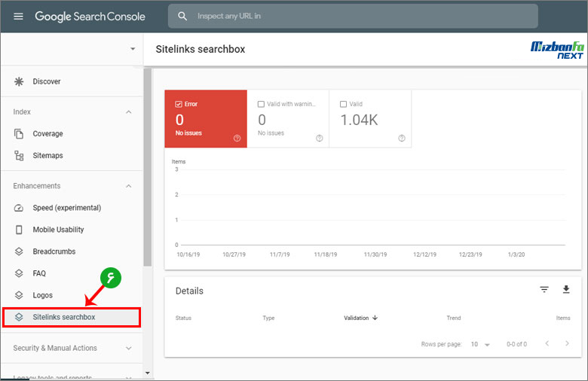Click the Sitelinks searchbox layers icon

(19, 317)
